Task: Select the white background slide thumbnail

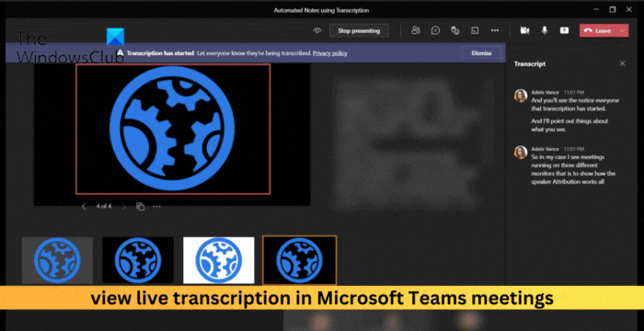Action: coord(219,260)
